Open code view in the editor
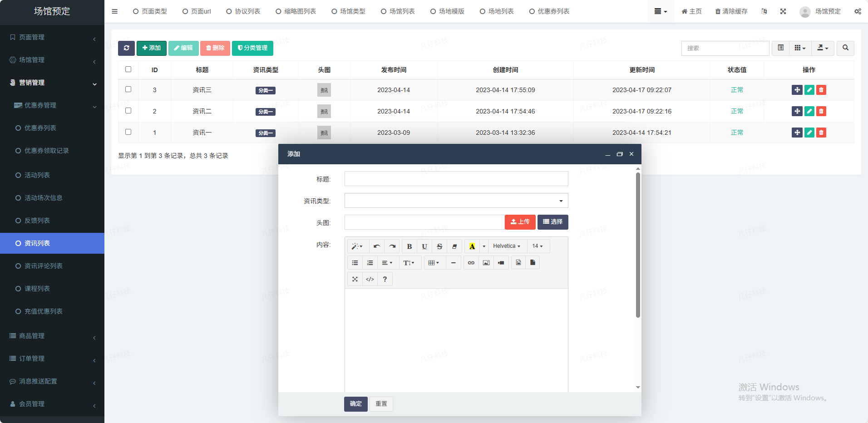 click(x=370, y=279)
